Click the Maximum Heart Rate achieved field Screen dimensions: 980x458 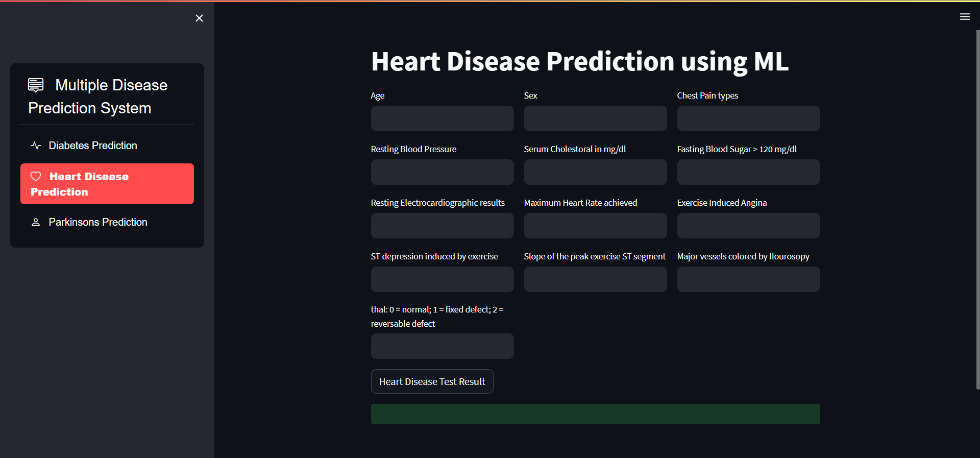click(595, 226)
